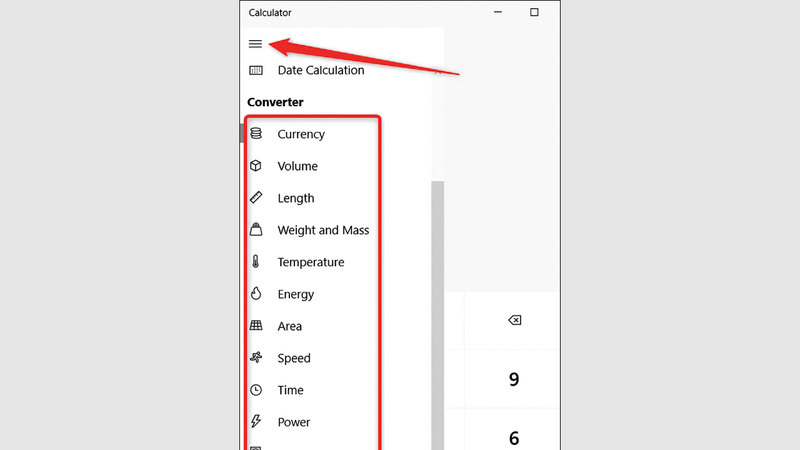Click the Area grid icon
800x450 pixels.
pyautogui.click(x=256, y=326)
